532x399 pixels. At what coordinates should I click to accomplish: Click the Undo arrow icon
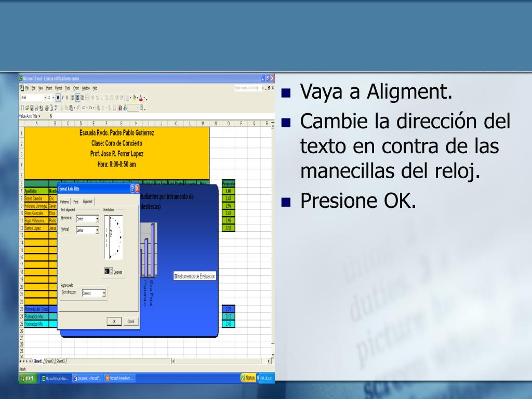83,108
